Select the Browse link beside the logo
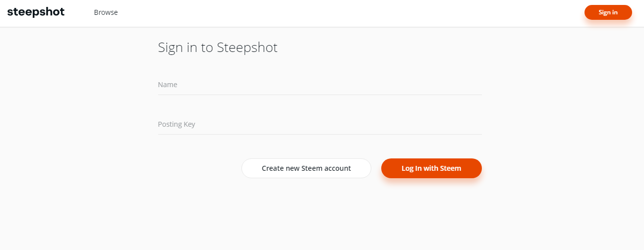 coord(106,12)
